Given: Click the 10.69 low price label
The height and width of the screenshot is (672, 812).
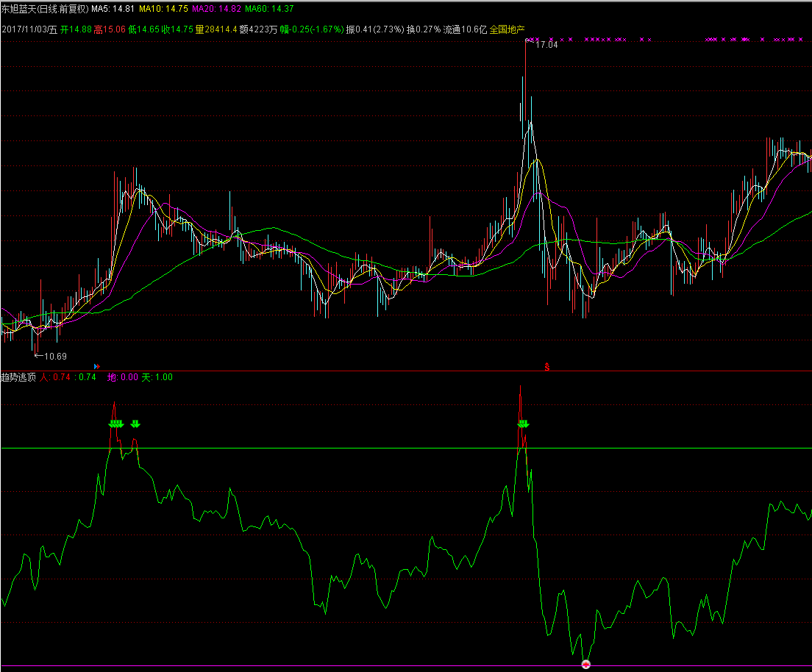Looking at the screenshot, I should tap(55, 356).
